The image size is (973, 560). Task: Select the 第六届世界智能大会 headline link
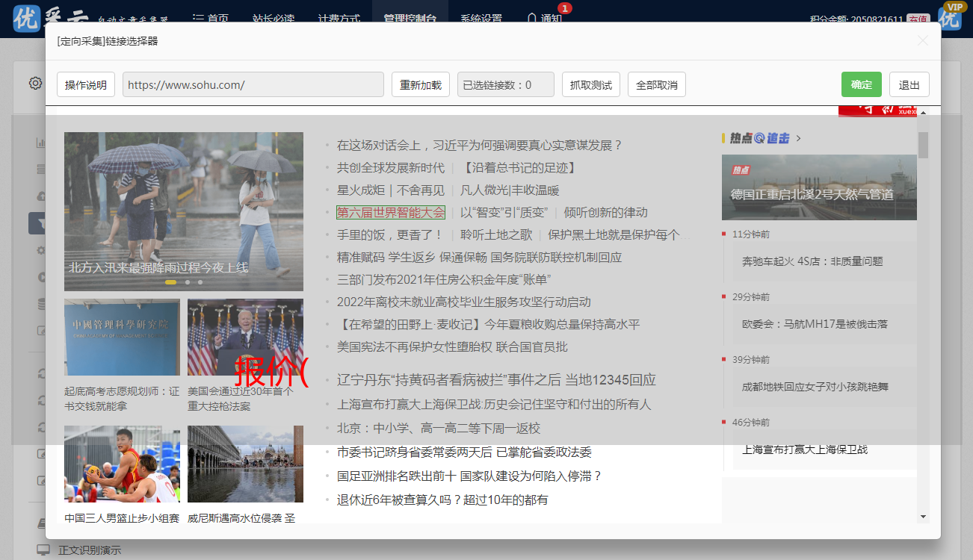pyautogui.click(x=391, y=212)
